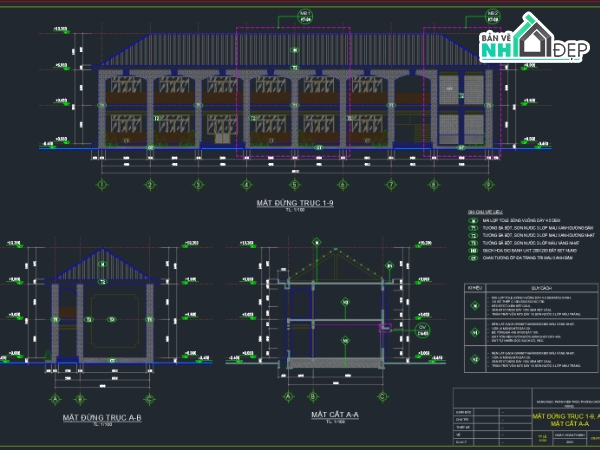This screenshot has width=600, height=450.
Task: Click the magenta dashed detail frame at right
Action: [x=462, y=92]
